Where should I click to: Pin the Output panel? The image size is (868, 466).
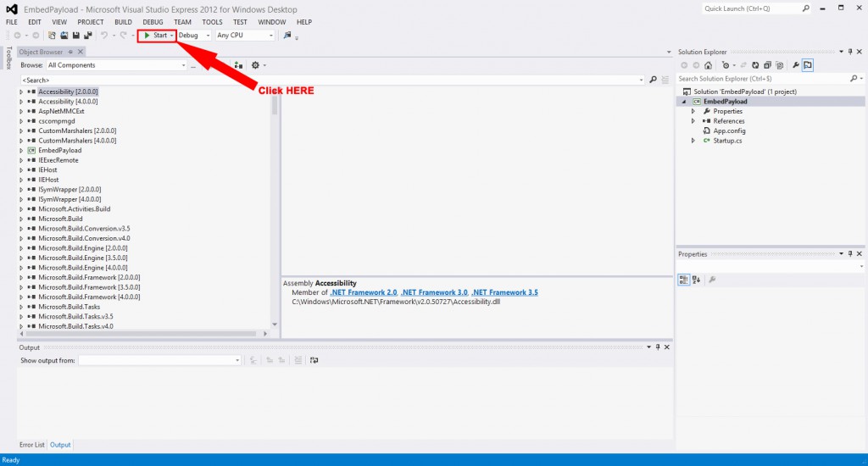658,347
